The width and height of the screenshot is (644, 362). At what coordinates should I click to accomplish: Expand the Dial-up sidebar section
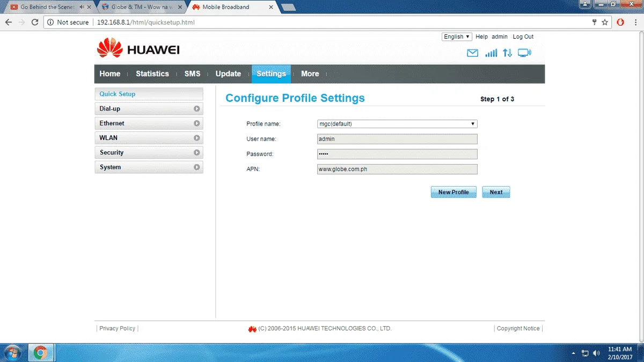tap(149, 109)
